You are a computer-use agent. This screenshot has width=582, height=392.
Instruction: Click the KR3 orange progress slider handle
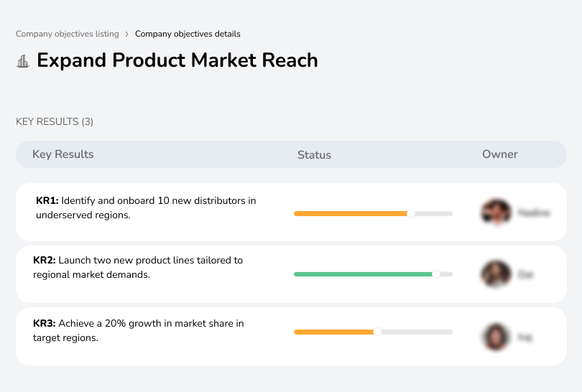click(x=377, y=332)
